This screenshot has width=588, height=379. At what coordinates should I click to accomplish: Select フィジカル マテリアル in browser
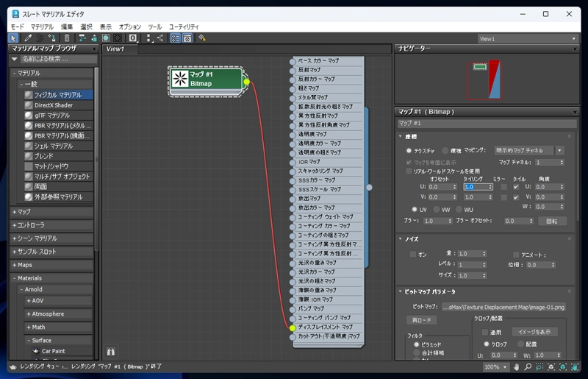tap(58, 95)
